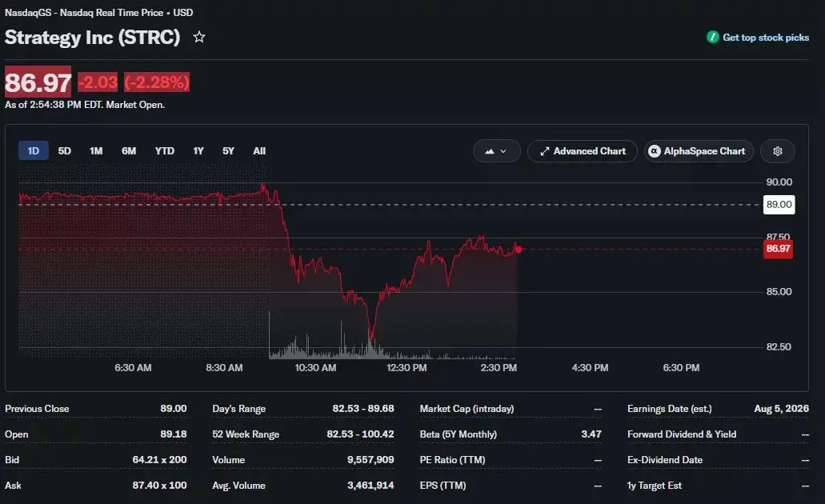Click the (-2.28%) percent change value

click(x=157, y=82)
